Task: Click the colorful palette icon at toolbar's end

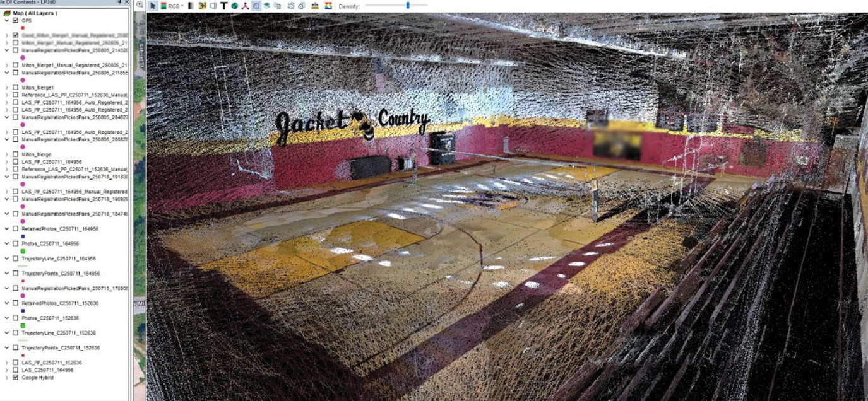Action: pyautogui.click(x=328, y=6)
